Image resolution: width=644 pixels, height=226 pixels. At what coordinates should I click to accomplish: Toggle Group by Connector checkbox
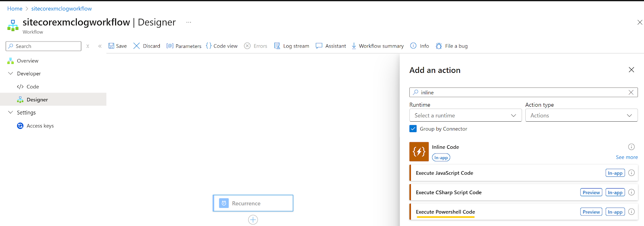(x=413, y=129)
